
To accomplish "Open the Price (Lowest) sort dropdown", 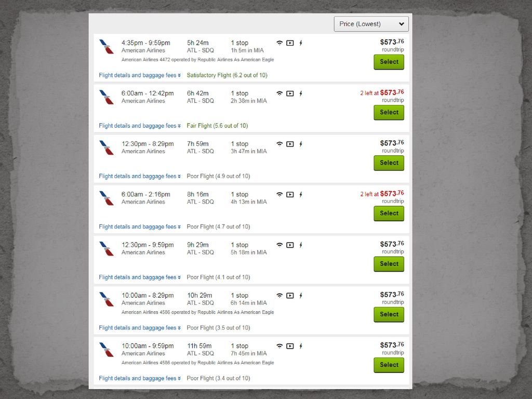I will (371, 24).
